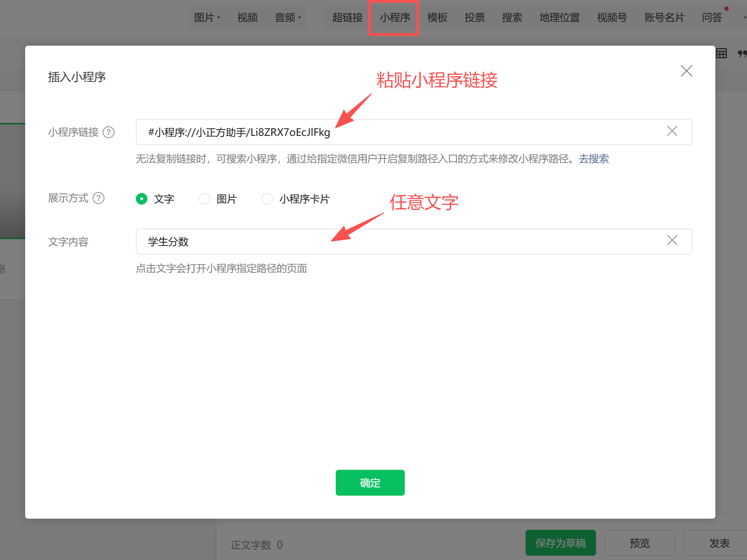Image resolution: width=747 pixels, height=560 pixels.
Task: Select the 图片 display option
Action: (x=205, y=199)
